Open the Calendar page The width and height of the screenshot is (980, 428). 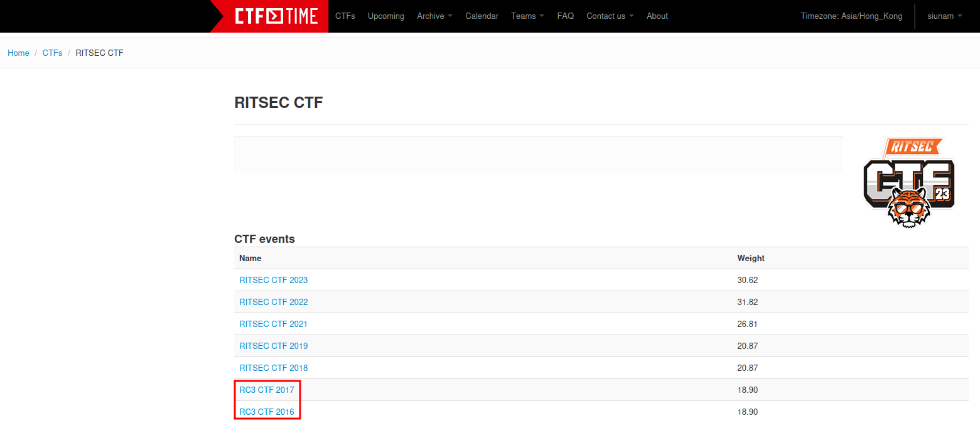[482, 16]
